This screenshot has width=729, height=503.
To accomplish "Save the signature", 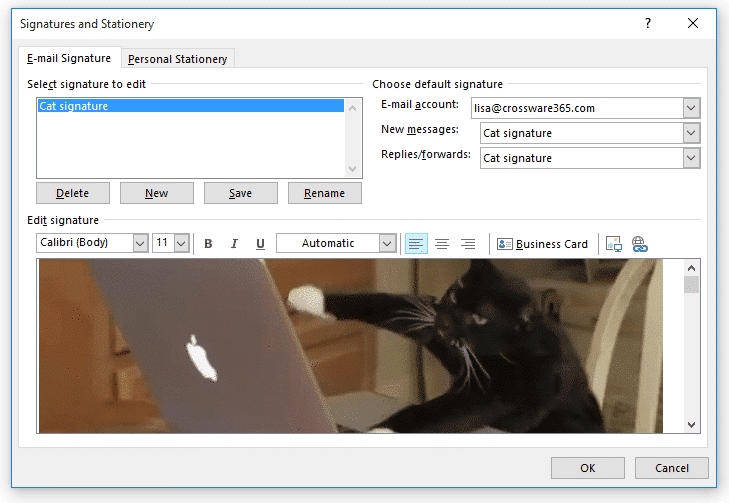I will tap(241, 193).
